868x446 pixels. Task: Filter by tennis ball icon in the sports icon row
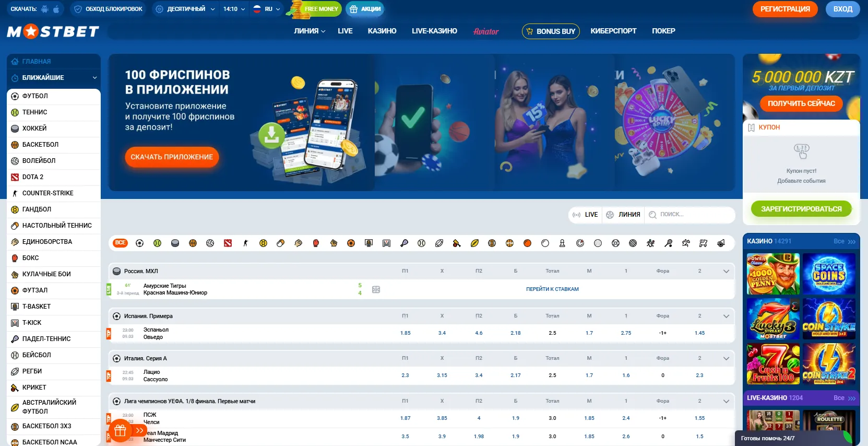click(157, 243)
